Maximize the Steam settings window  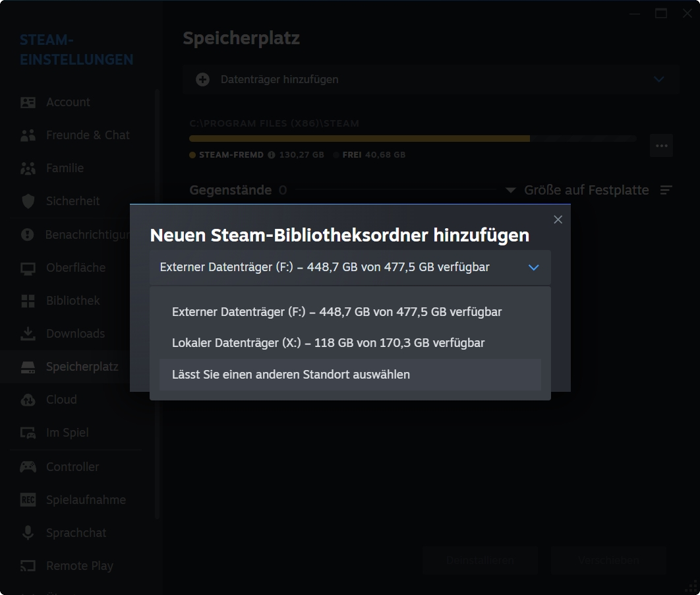(x=661, y=13)
